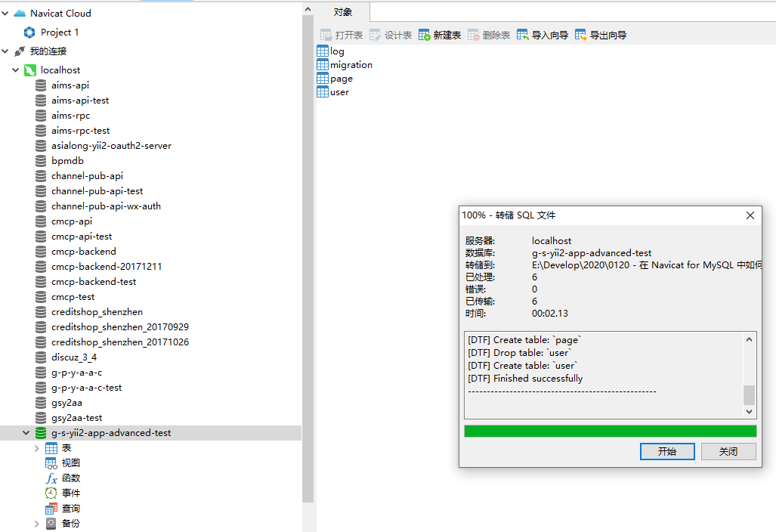Select the channel-pub-api-wx-auth database

click(x=106, y=206)
